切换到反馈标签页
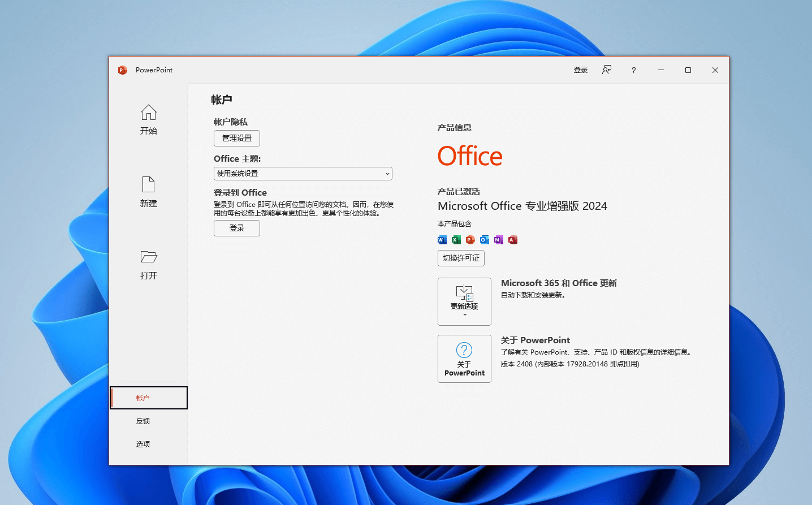Viewport: 812px width, 505px height. point(142,421)
